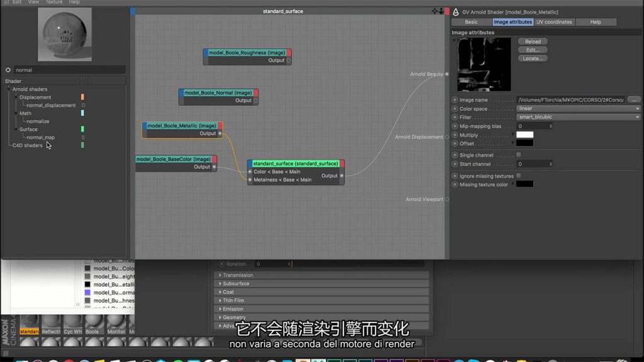This screenshot has width=644, height=362.
Task: Click the Arnold Viewport connection port
Action: [x=447, y=199]
